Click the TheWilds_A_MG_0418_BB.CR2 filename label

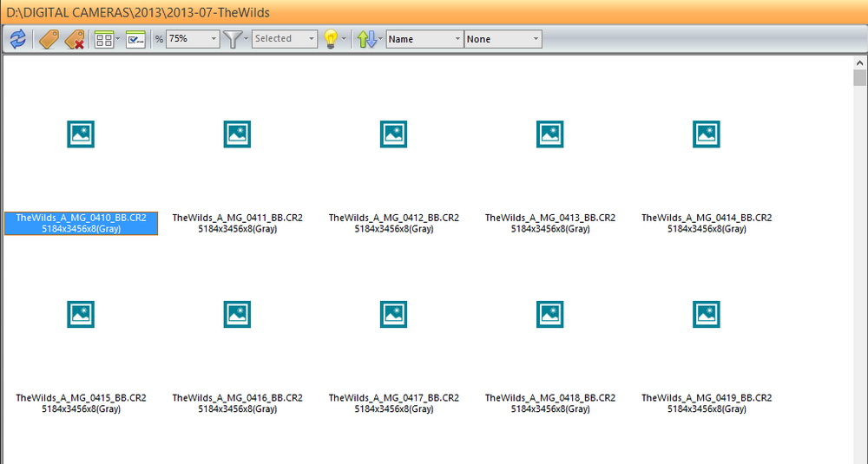coord(550,397)
